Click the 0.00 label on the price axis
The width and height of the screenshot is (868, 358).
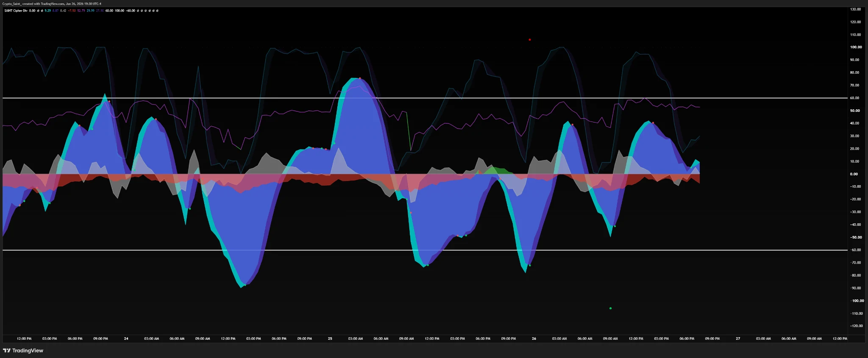pos(854,174)
